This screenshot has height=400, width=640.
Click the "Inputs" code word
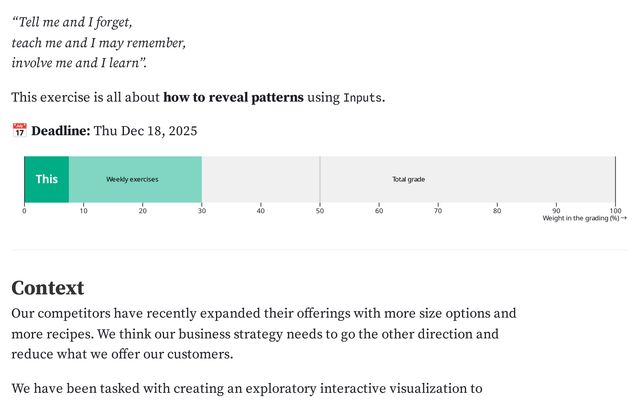click(362, 98)
